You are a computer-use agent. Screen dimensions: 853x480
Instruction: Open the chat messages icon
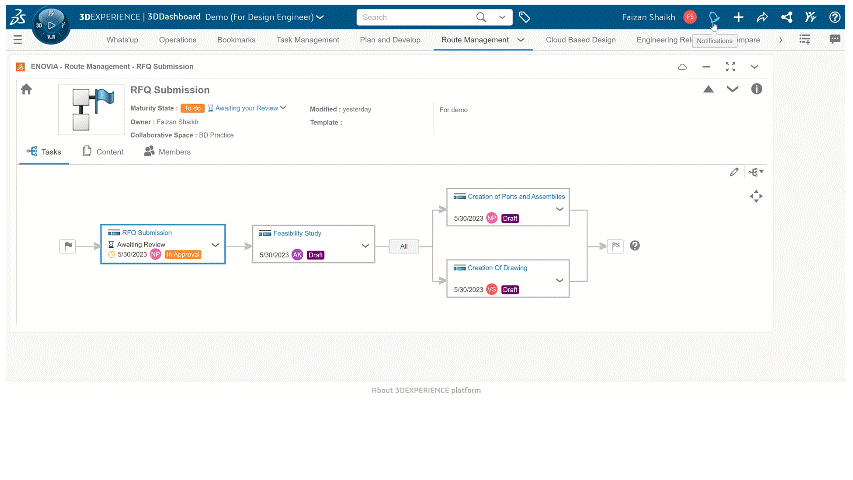click(x=835, y=39)
